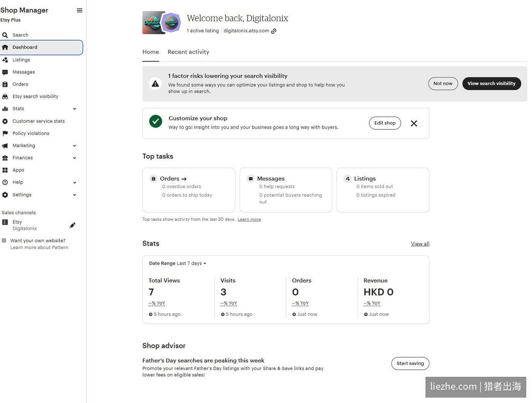This screenshot has height=403, width=532.
Task: Switch to the Home tab
Action: point(151,52)
